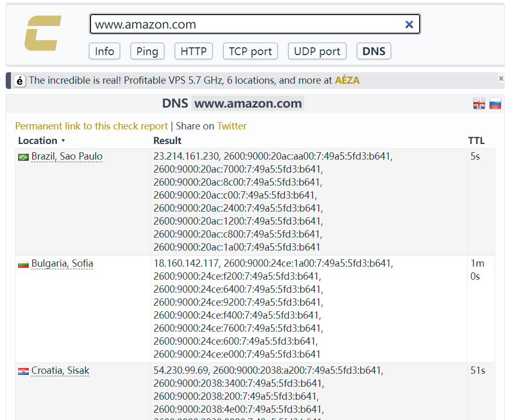Click the 1m 0s TTL for Bulgaria

coord(477,270)
